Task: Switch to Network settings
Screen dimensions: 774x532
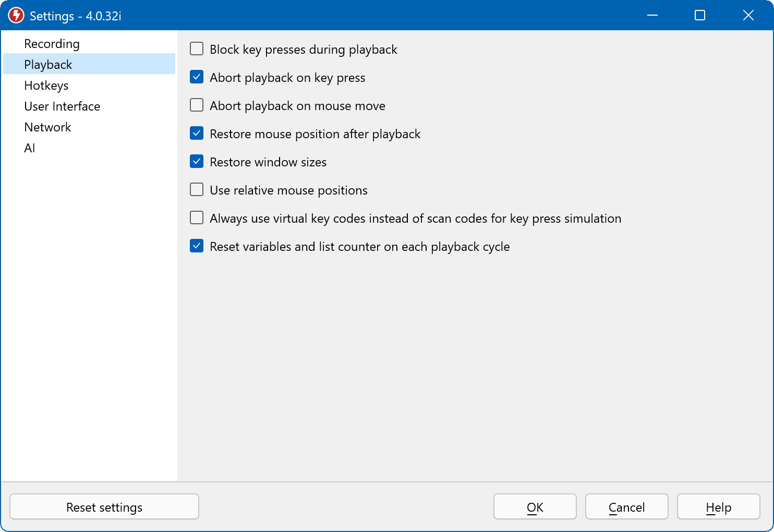Action: click(x=47, y=127)
